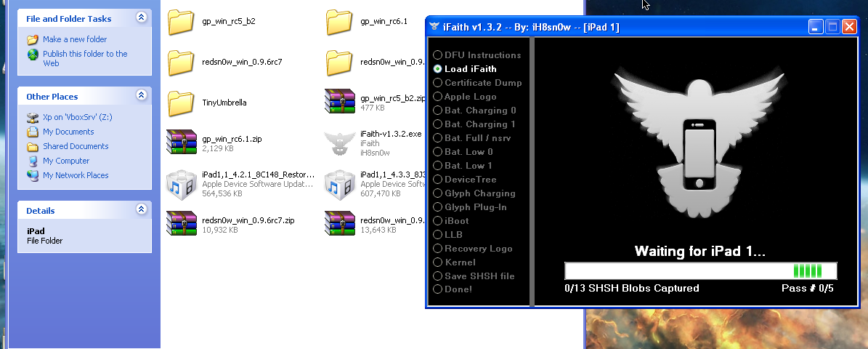Select the DFU Instructions radio button
The image size is (868, 349).
point(437,55)
